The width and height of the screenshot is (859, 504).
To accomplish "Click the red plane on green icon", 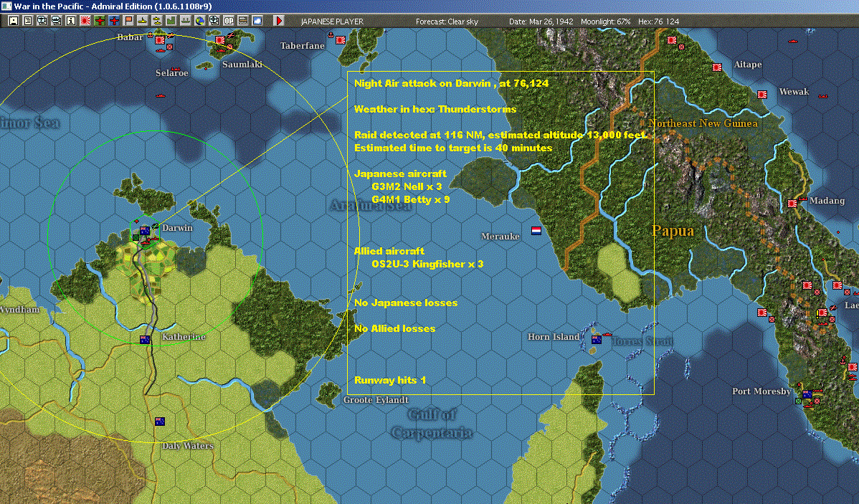I will [x=99, y=21].
